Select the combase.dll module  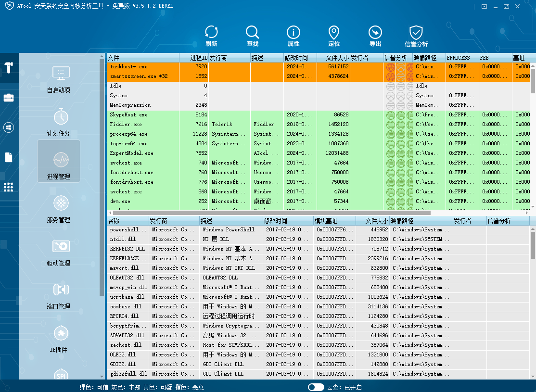318,306
